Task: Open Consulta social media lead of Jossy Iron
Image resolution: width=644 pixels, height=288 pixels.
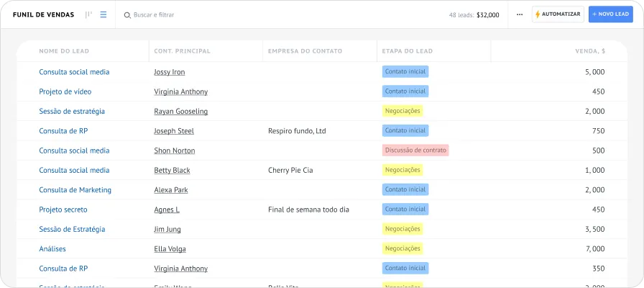Action: coord(74,71)
